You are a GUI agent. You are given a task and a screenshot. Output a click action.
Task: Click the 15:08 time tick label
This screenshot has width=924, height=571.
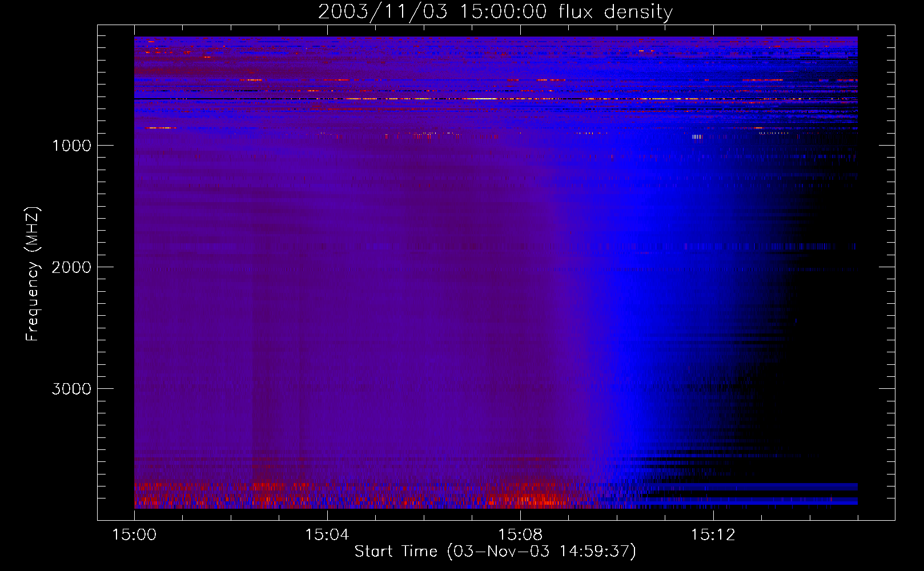pyautogui.click(x=520, y=535)
